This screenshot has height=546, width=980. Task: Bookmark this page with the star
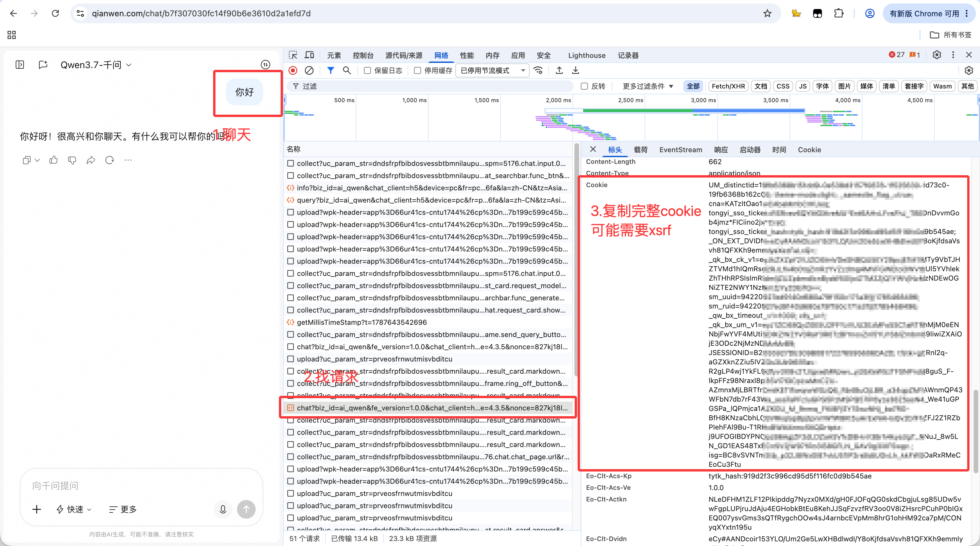[767, 13]
